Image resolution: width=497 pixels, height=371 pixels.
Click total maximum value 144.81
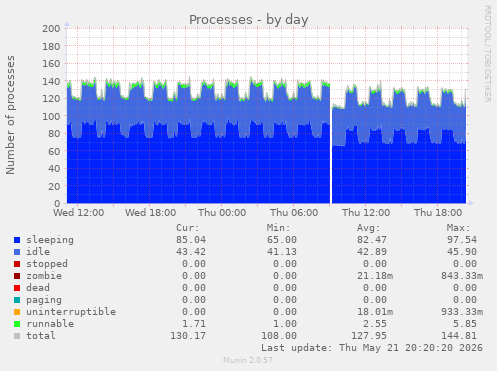coord(459,336)
